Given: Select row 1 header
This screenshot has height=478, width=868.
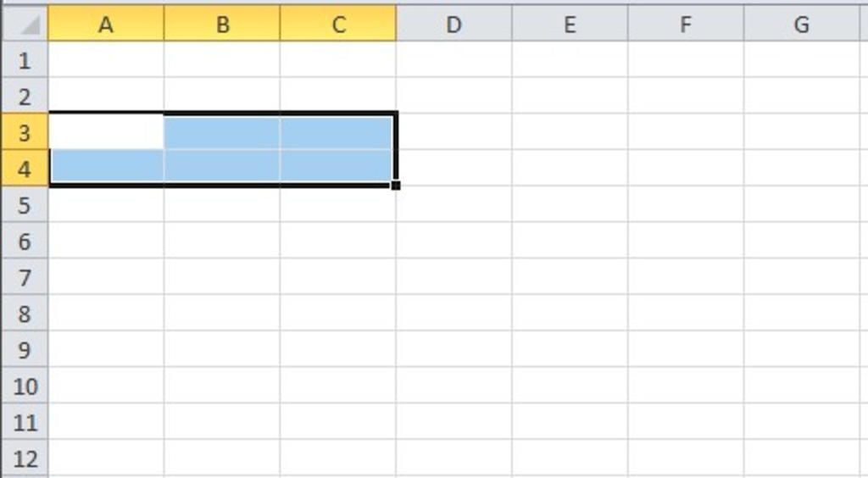Looking at the screenshot, I should coord(24,60).
